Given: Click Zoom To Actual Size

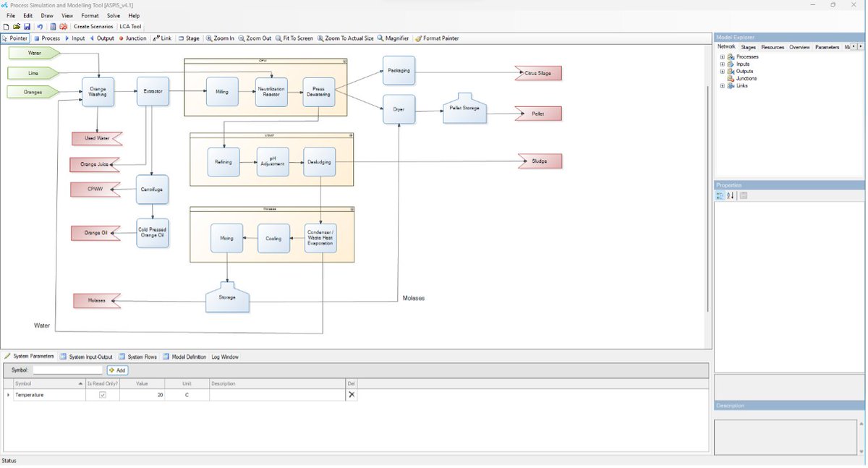Looking at the screenshot, I should click(346, 38).
